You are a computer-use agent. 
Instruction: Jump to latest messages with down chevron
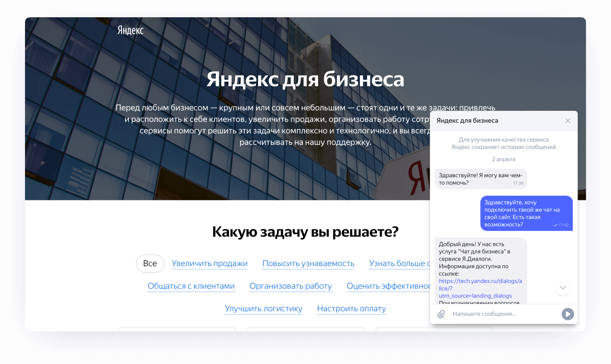tap(563, 288)
